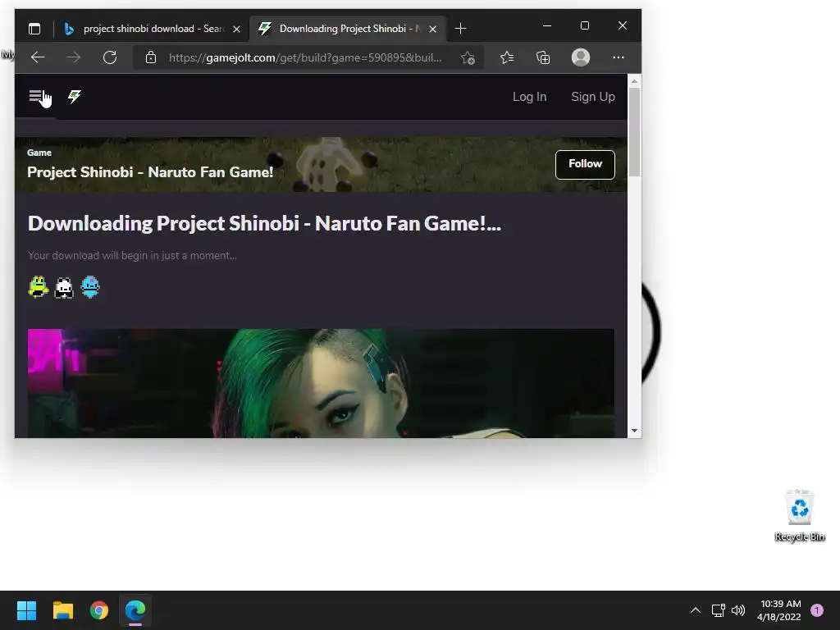Viewport: 840px width, 630px height.
Task: Open Edge Collections
Action: point(543,57)
